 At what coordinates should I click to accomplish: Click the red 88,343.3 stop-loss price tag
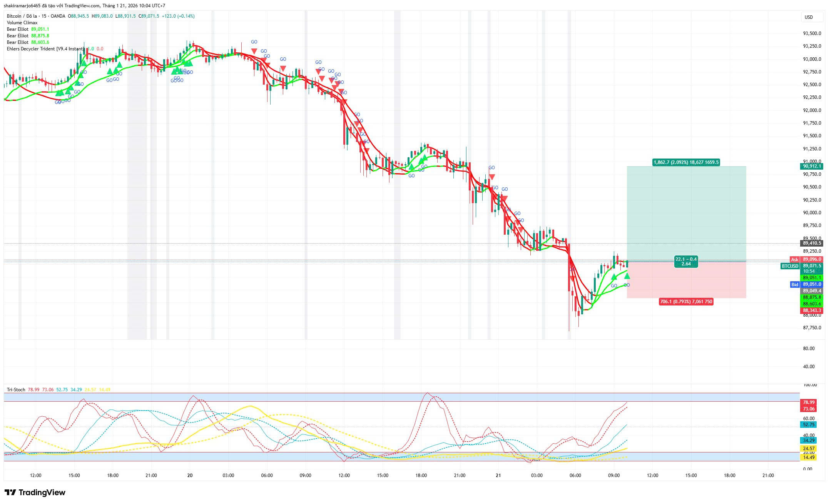(x=811, y=310)
